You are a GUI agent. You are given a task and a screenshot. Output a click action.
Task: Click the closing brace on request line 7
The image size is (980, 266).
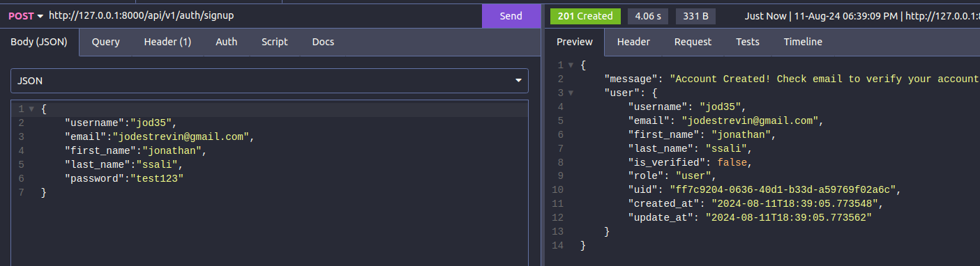[x=43, y=193]
